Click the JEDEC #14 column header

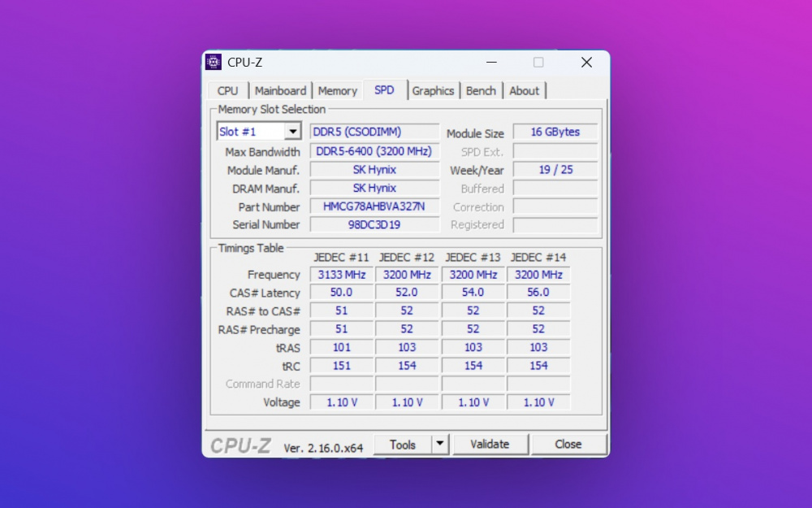point(538,258)
